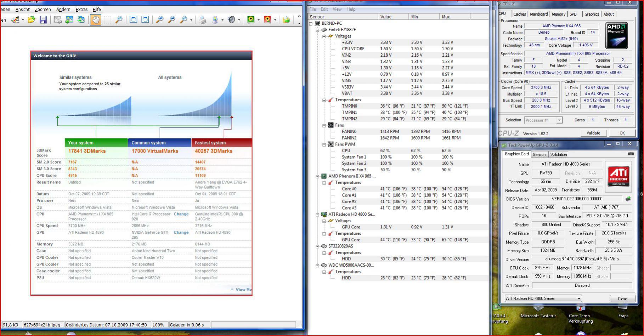Click the Max column header
Screen dimensions: 644x336
tap(454, 17)
